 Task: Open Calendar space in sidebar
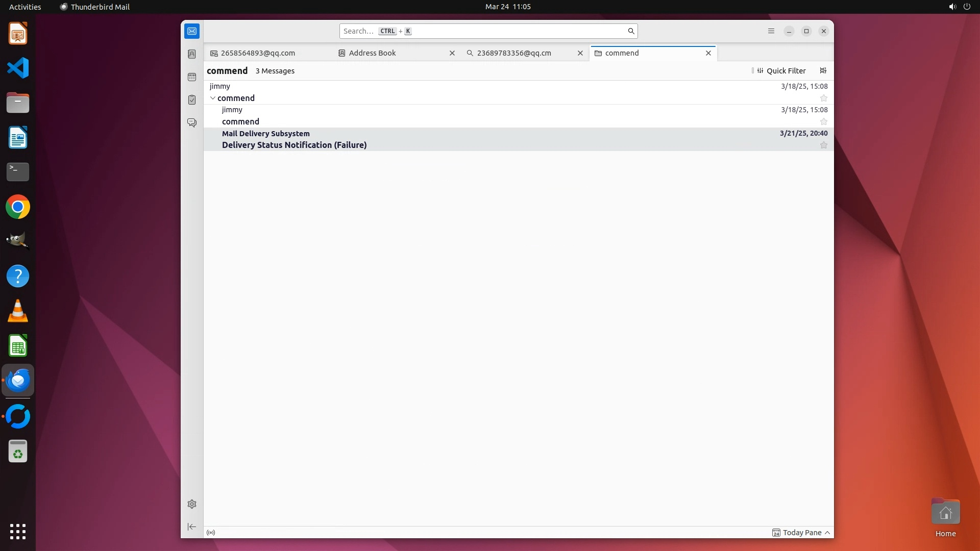[x=192, y=77]
